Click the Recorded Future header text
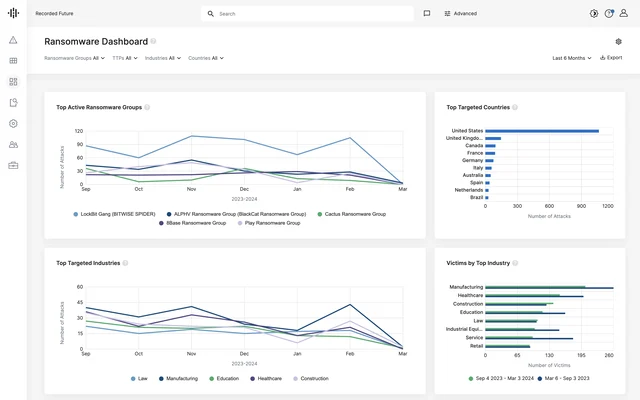The height and width of the screenshot is (400, 640). click(54, 13)
